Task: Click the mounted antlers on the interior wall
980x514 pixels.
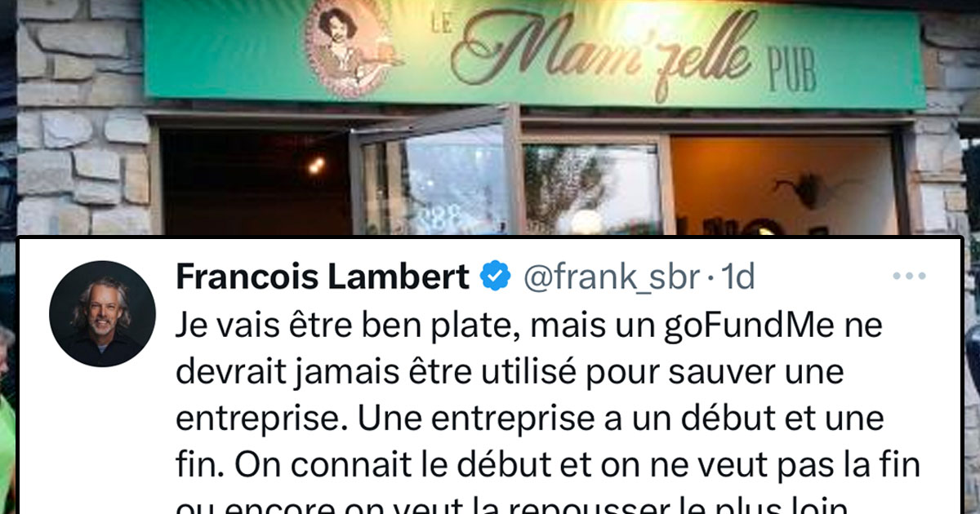Action: click(x=798, y=189)
